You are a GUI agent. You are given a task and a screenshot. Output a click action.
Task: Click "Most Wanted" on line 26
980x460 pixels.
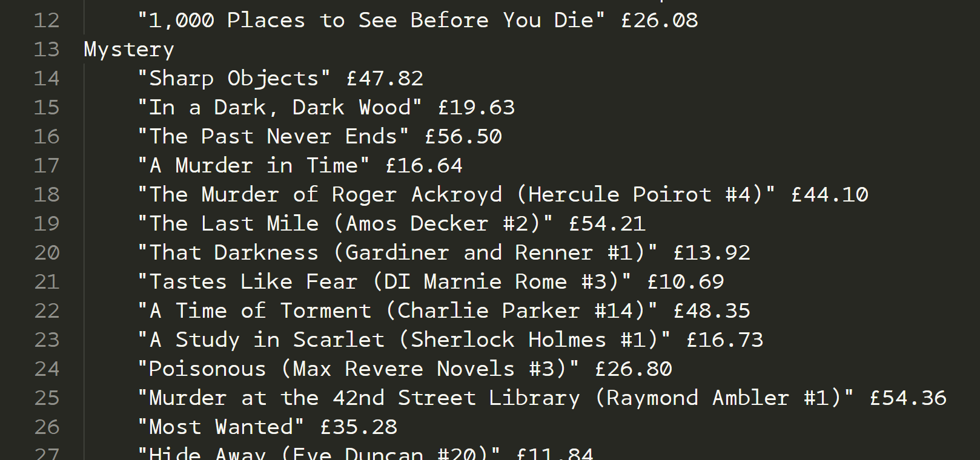pyautogui.click(x=221, y=427)
